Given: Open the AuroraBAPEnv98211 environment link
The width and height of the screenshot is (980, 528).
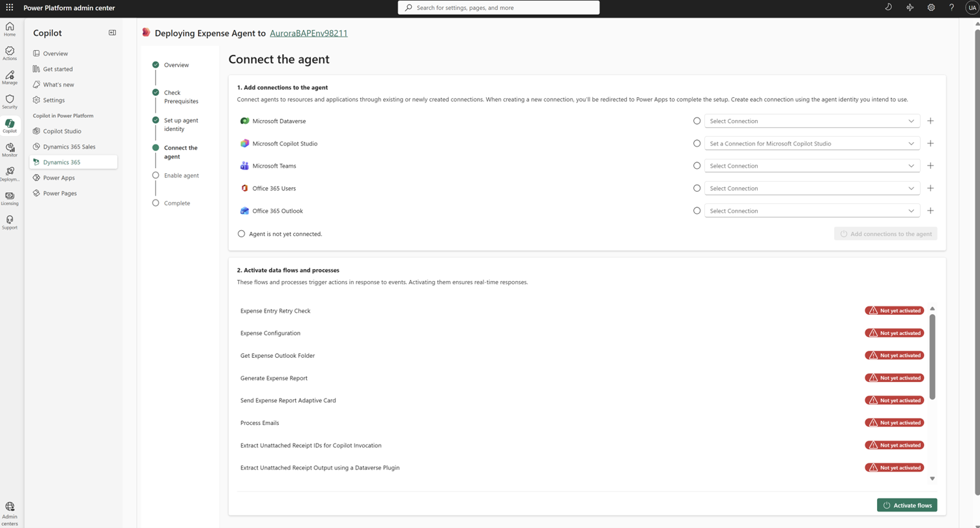Looking at the screenshot, I should pos(308,33).
